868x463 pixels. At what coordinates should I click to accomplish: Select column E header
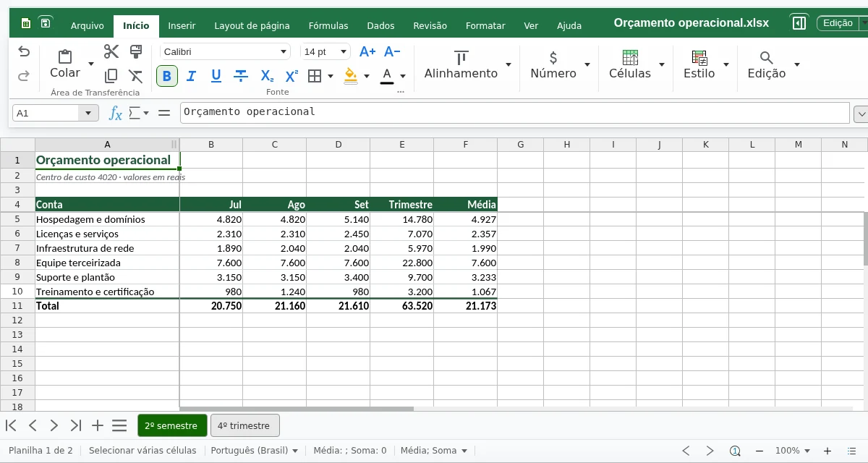coord(402,145)
